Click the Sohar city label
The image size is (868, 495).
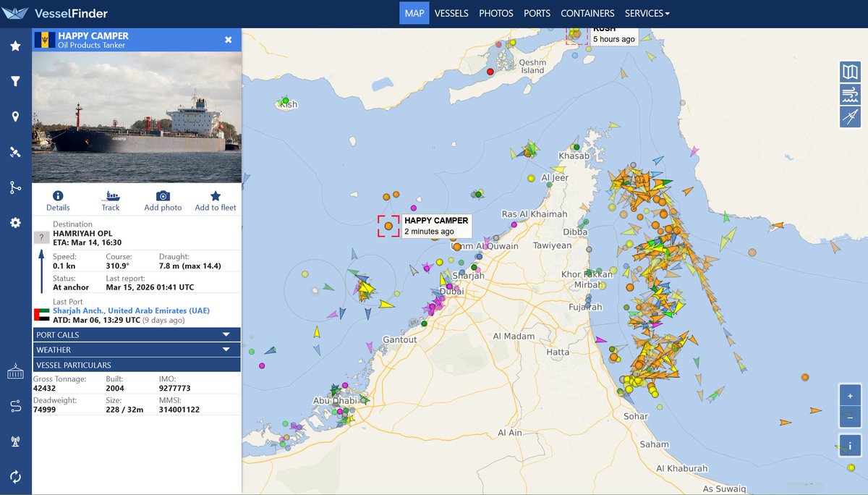point(636,416)
